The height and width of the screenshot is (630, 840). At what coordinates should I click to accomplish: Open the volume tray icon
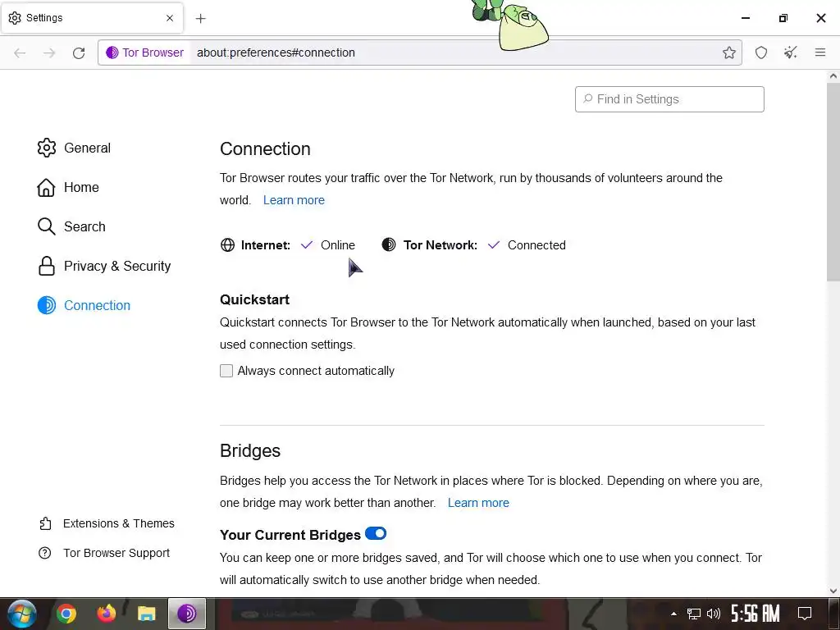(x=714, y=614)
